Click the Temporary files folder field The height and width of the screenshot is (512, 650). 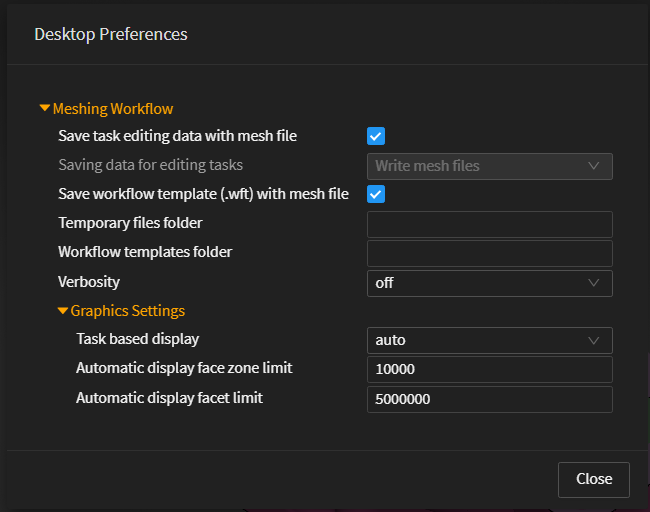[x=489, y=224]
